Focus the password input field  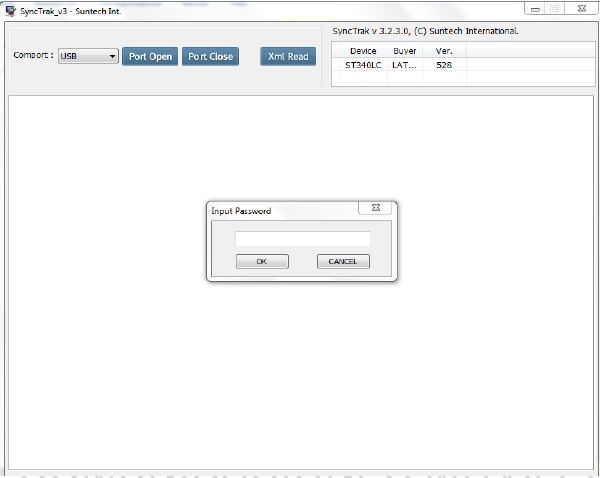[302, 239]
